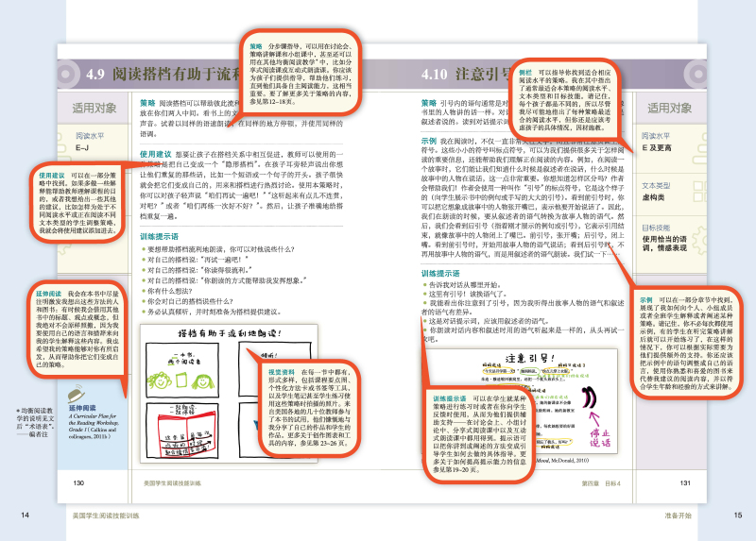Click '使用恰当的语调，情感表现' skill text
The height and width of the screenshot is (541, 756).
coord(664,244)
